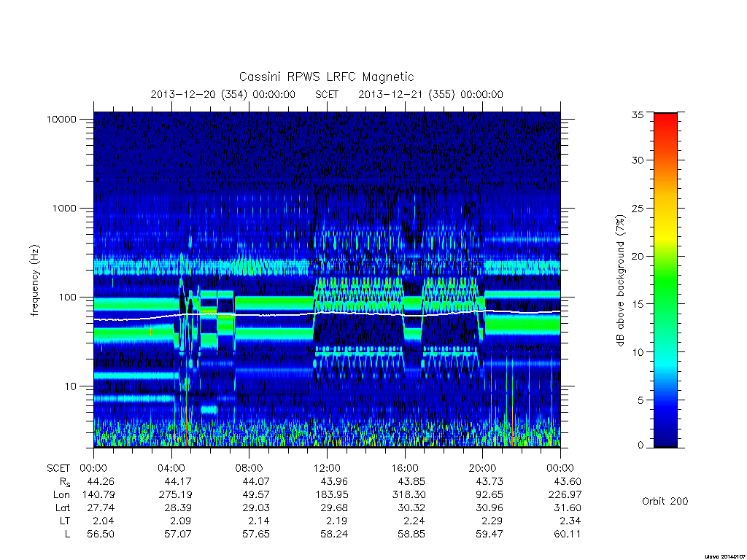This screenshot has width=747, height=560.
Task: Select colorbar tick value 5
Action: [640, 400]
